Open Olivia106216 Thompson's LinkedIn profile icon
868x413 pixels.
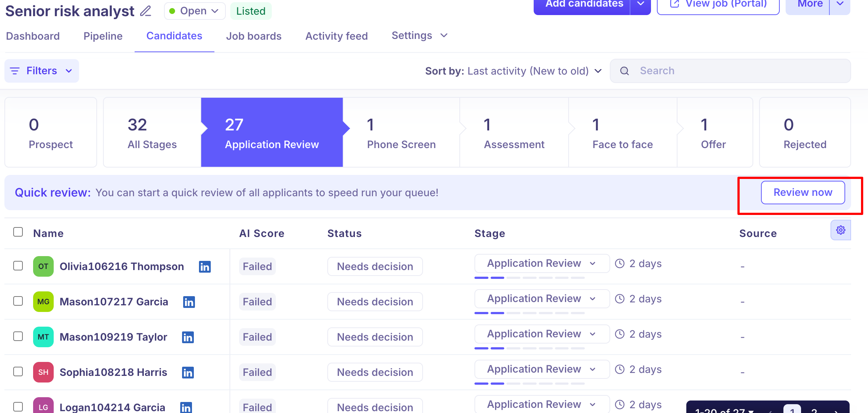coord(204,266)
